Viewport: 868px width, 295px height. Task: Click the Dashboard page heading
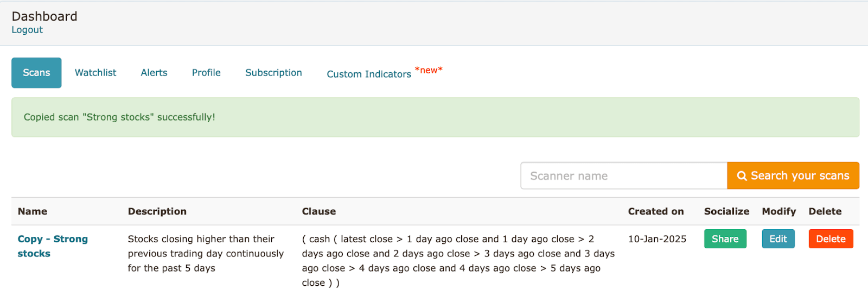click(44, 16)
